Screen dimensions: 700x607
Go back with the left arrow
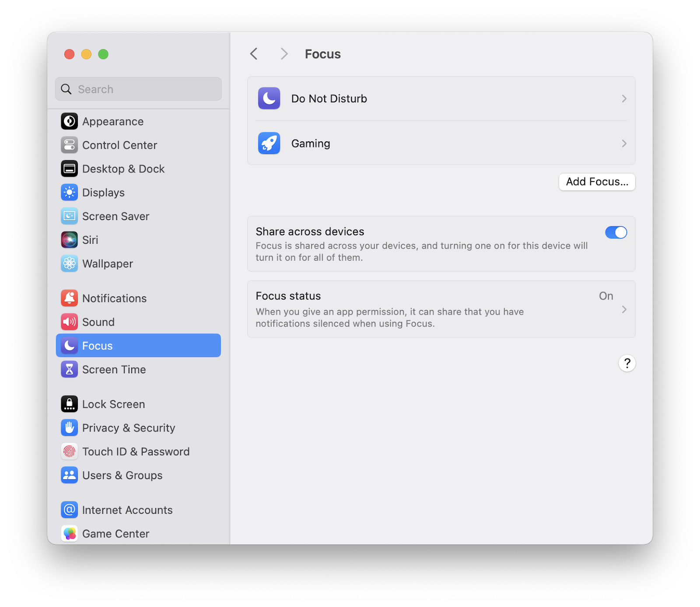(254, 54)
